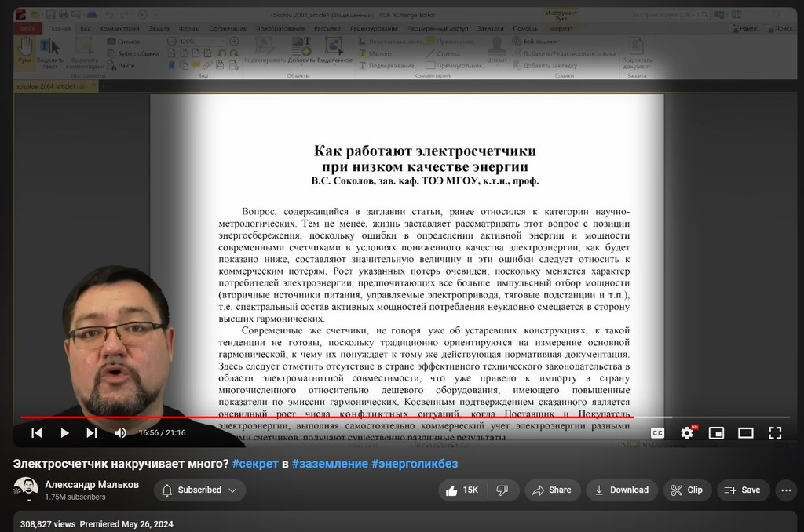Skip to the next video
Screen dimensions: 804x532
tap(92, 432)
